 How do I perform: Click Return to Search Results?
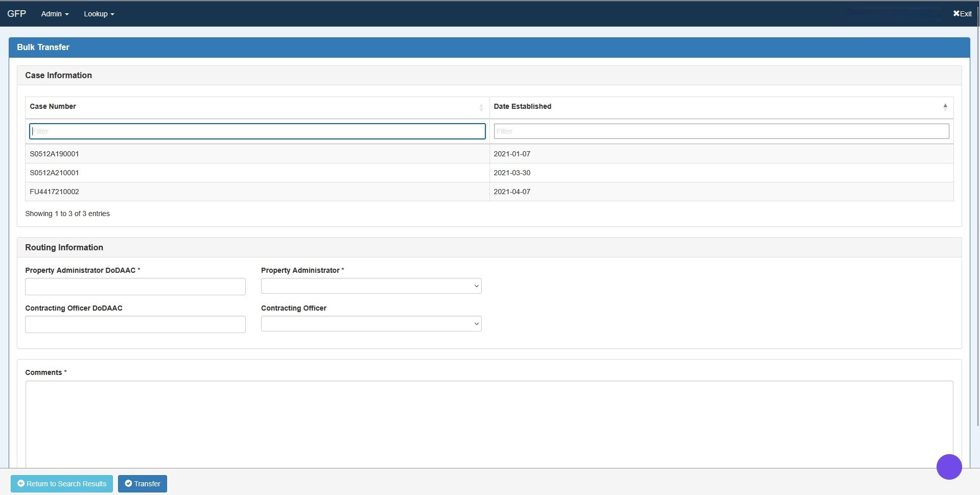click(x=61, y=483)
